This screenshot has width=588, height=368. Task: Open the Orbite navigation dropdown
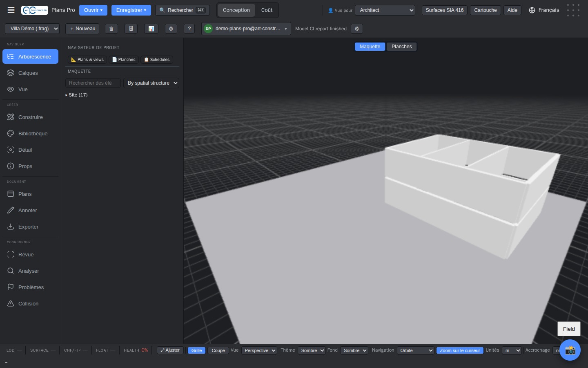click(415, 350)
